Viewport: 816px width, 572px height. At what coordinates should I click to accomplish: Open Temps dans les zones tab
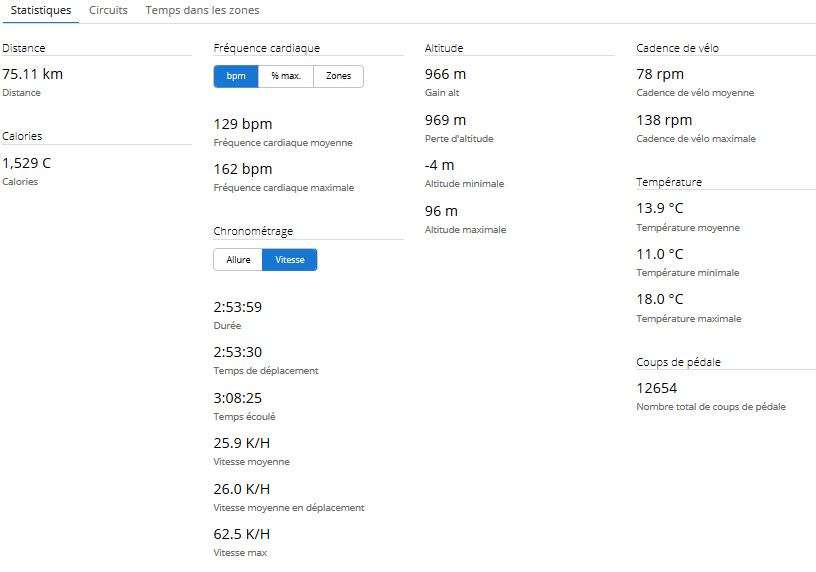tap(202, 11)
